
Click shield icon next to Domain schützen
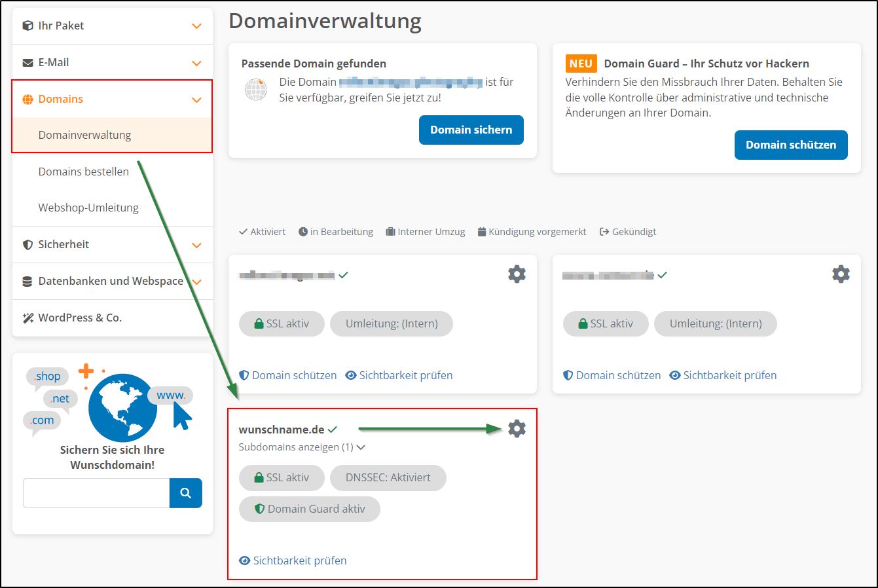point(244,375)
